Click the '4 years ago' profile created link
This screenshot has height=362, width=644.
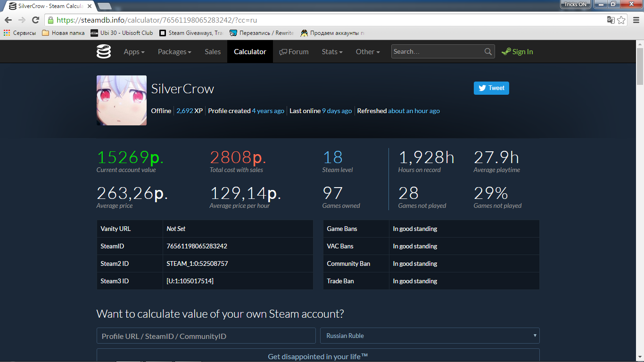click(268, 111)
